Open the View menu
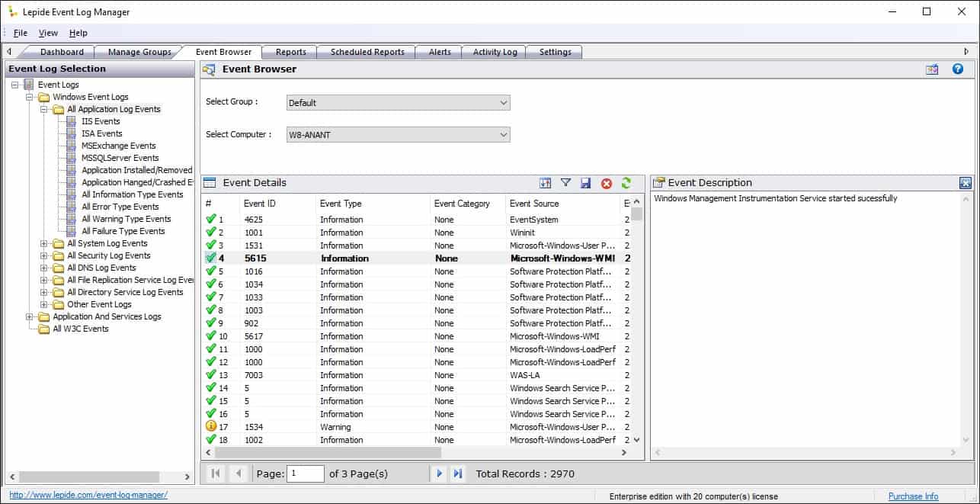Viewport: 980px width, 504px height. [x=48, y=33]
